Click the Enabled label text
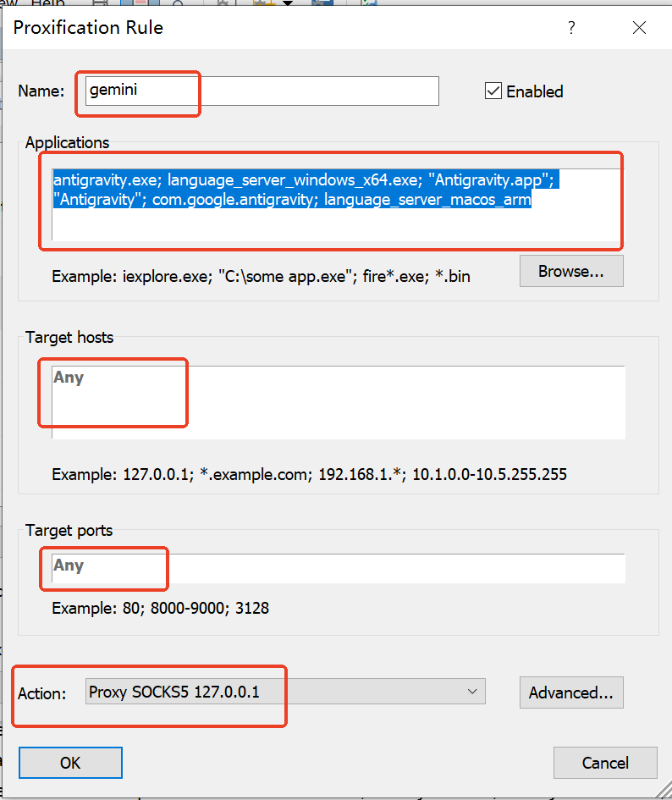The width and height of the screenshot is (672, 800). [534, 91]
